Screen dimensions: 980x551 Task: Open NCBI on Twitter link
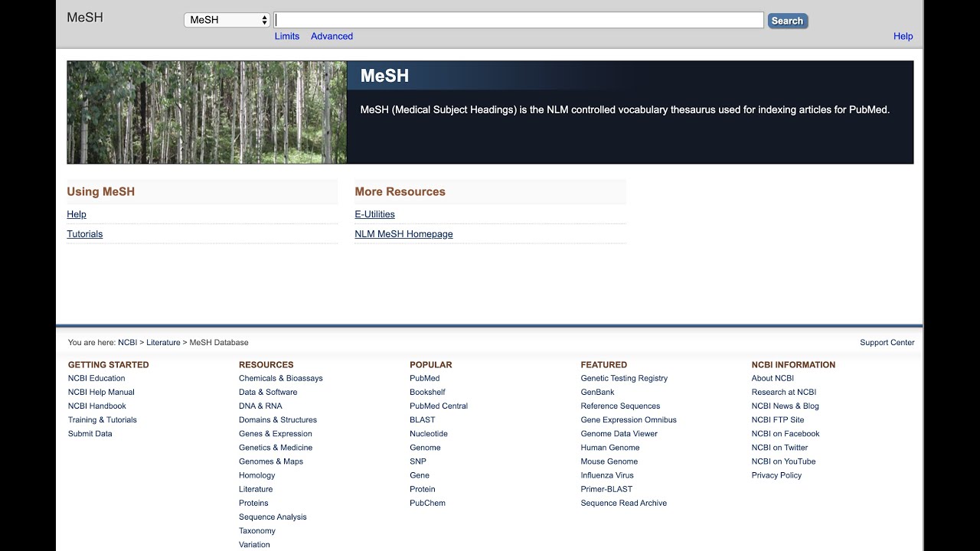(780, 447)
